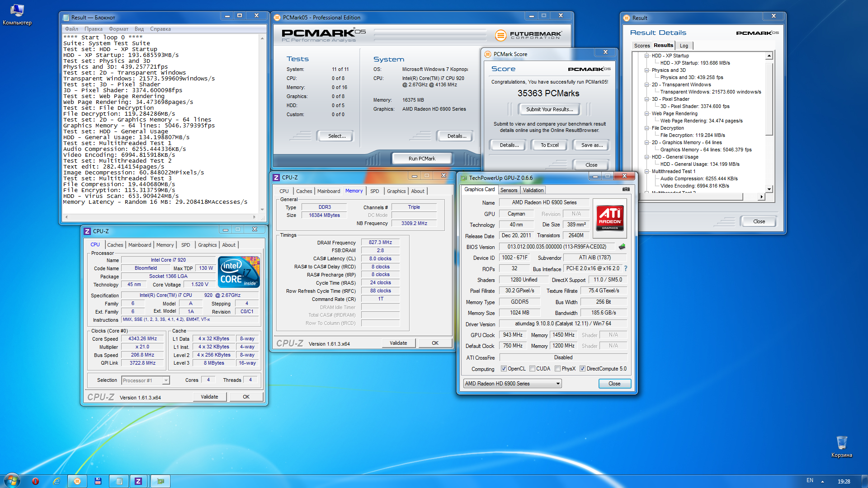Screen dimensions: 868x488
Task: Click Result Details horizontal scroll right arrow
Action: (762, 197)
